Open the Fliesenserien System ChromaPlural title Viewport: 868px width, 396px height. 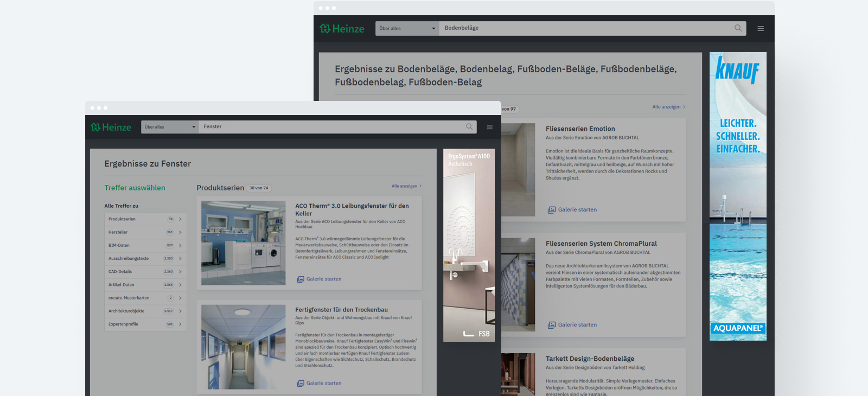point(601,244)
